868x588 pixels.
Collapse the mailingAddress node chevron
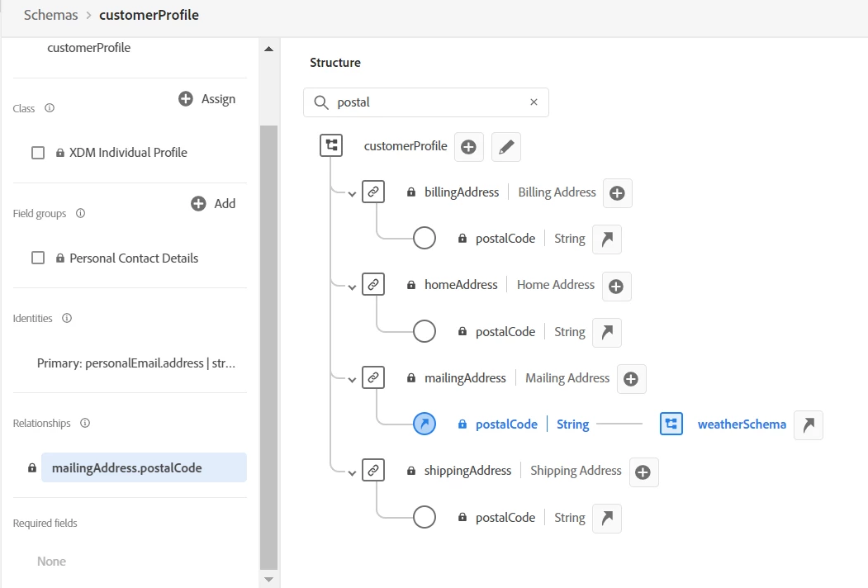click(x=353, y=380)
